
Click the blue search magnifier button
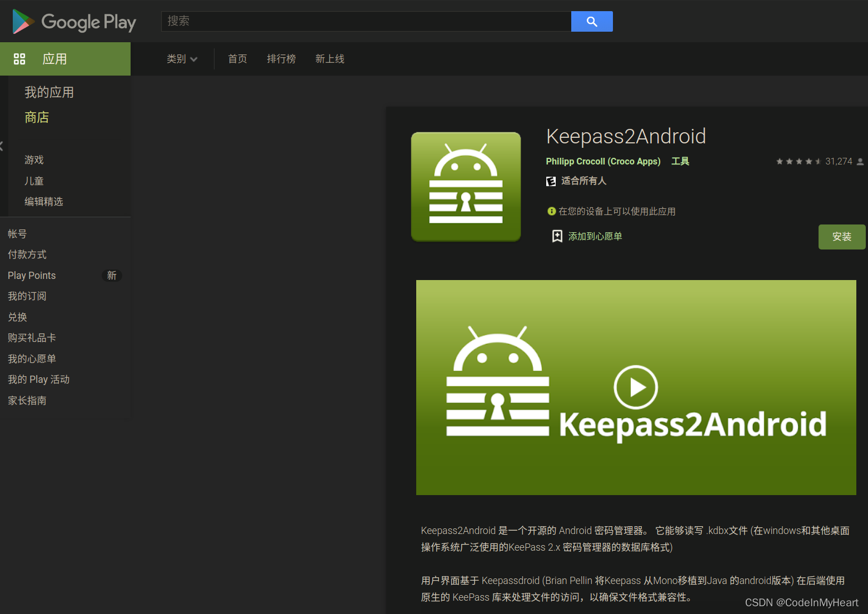coord(592,21)
